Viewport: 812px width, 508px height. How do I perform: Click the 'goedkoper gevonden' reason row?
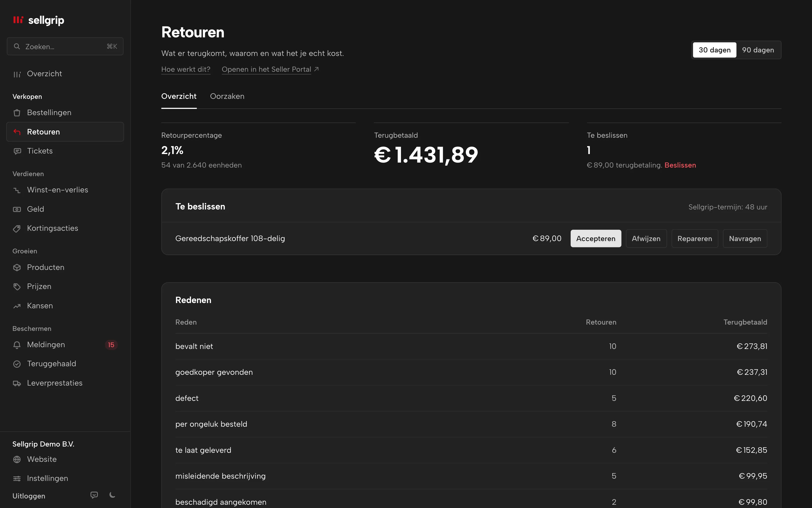[x=471, y=372]
